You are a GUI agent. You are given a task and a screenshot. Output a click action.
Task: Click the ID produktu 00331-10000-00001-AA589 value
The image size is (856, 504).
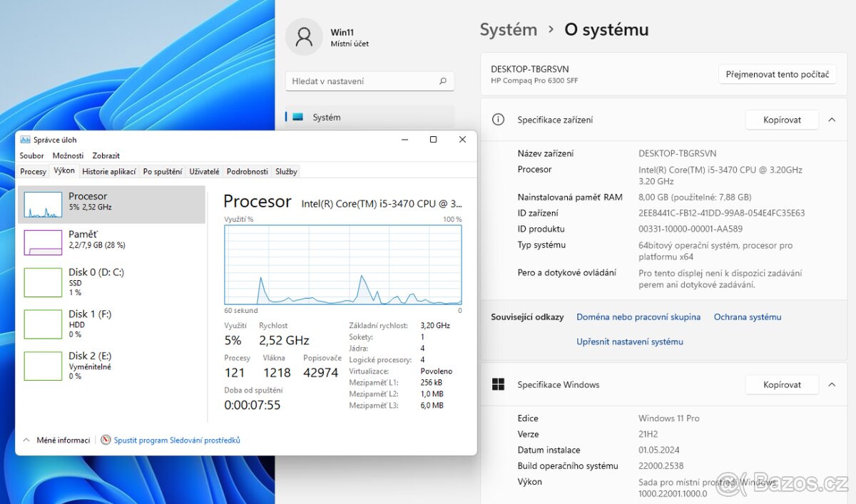tap(691, 229)
